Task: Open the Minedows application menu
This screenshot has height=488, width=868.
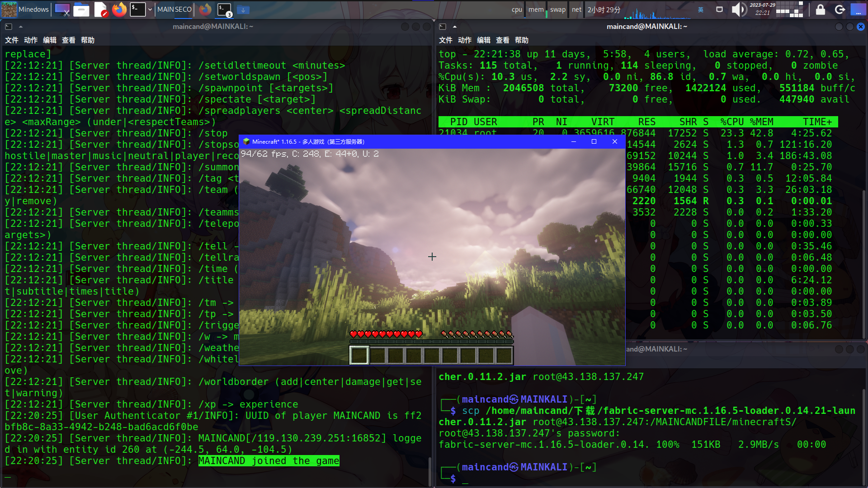Action: tap(25, 9)
